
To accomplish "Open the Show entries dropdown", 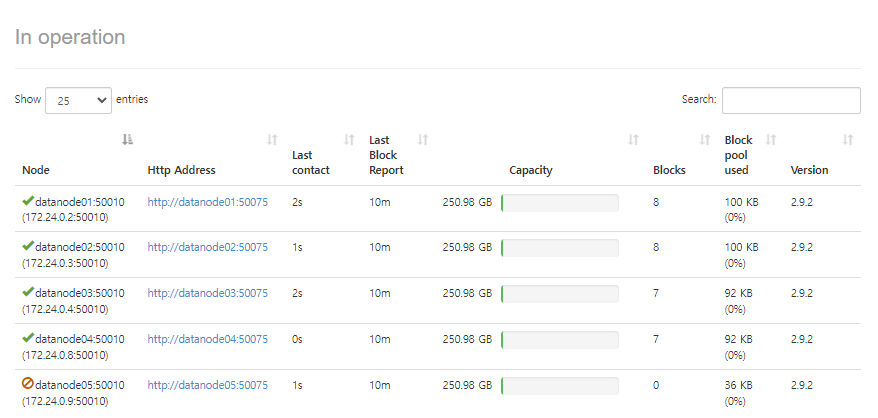I will pyautogui.click(x=78, y=100).
